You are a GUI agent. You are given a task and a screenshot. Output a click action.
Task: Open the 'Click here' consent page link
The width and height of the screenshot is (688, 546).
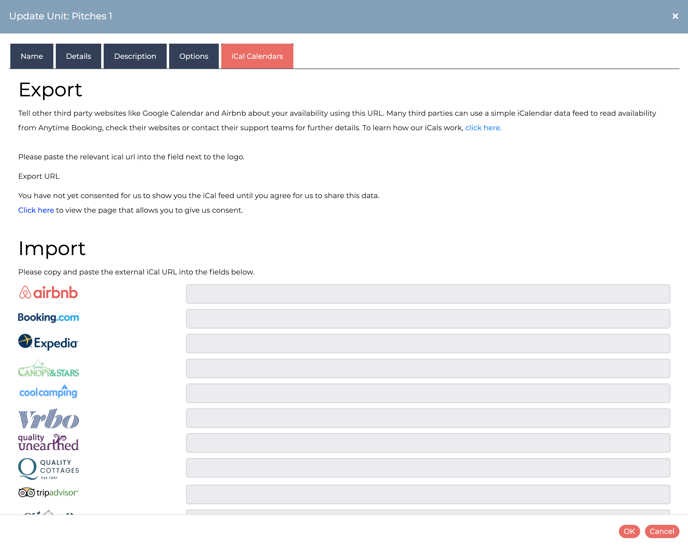click(36, 210)
